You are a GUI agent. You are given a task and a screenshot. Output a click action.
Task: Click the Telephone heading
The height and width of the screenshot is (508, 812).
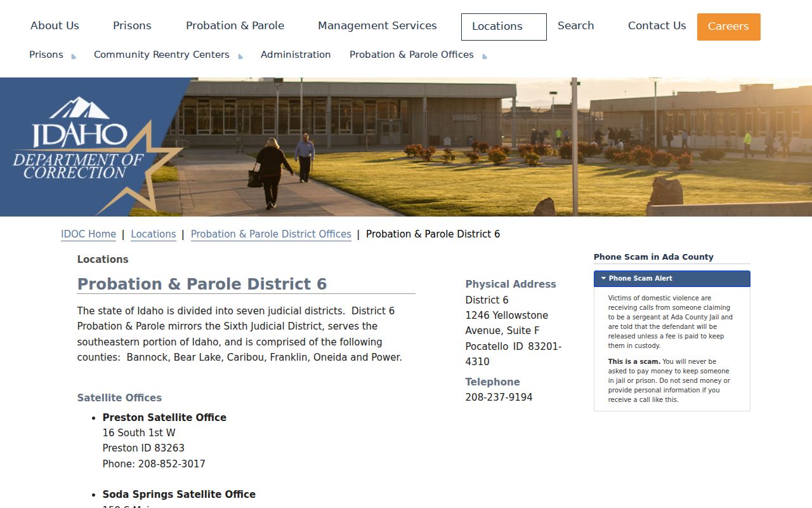pyautogui.click(x=492, y=382)
